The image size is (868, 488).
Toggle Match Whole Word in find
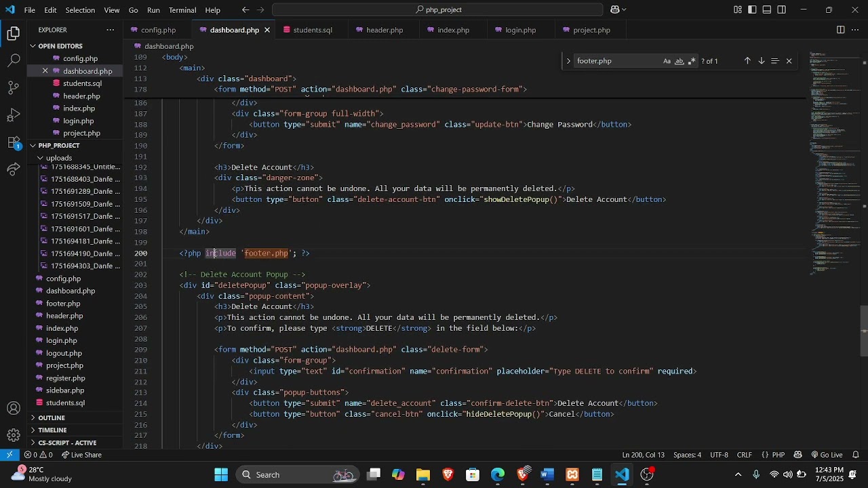coord(679,61)
